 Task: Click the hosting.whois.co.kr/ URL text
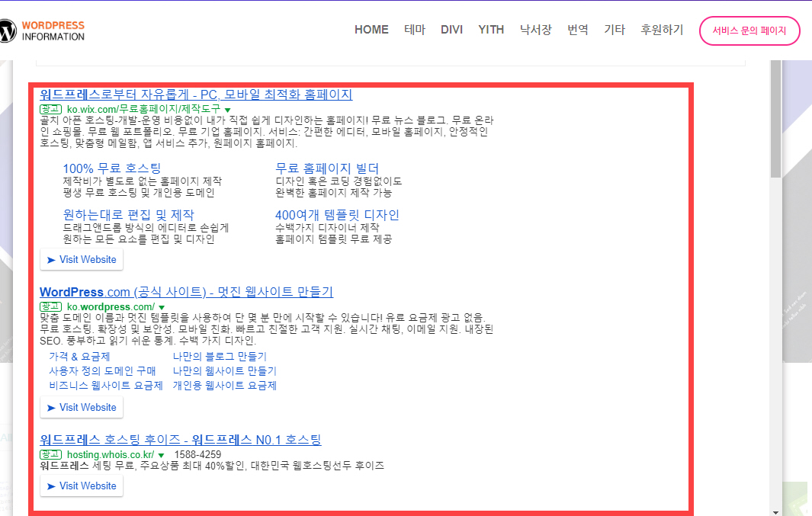point(111,454)
